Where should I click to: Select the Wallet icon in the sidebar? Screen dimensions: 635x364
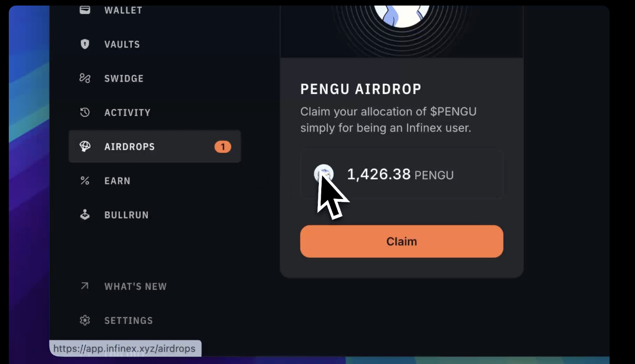pos(85,9)
